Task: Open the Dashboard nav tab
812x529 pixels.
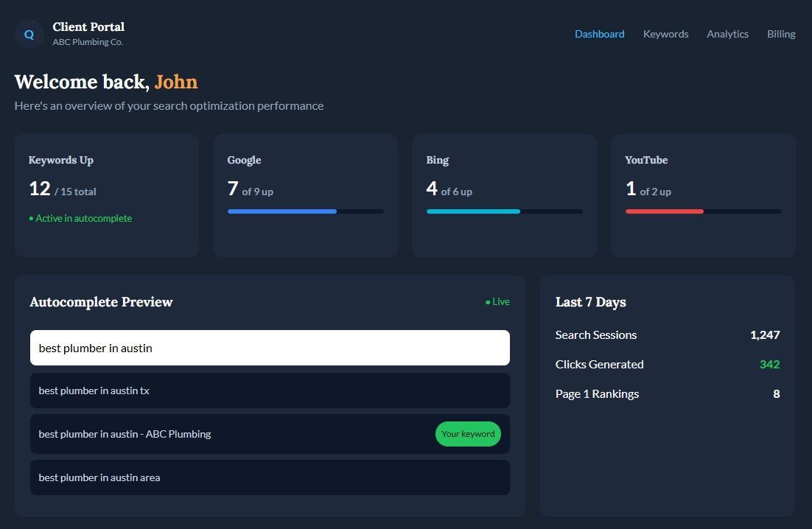Action: 599,34
